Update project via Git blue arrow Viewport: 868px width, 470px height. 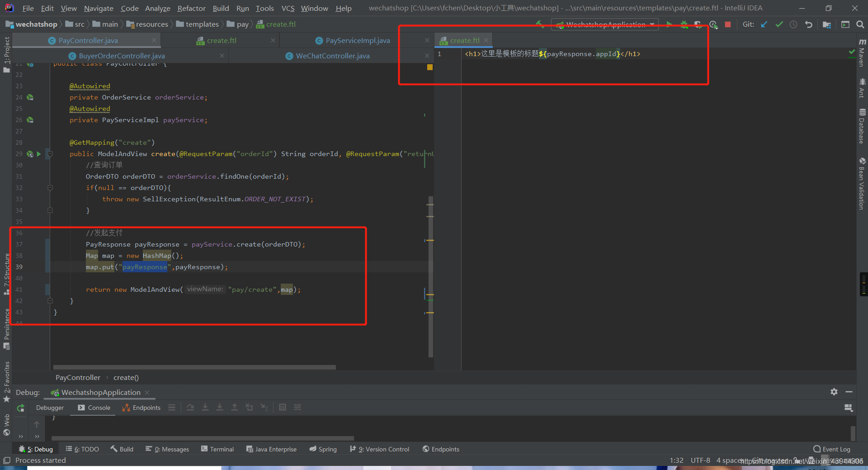click(764, 24)
